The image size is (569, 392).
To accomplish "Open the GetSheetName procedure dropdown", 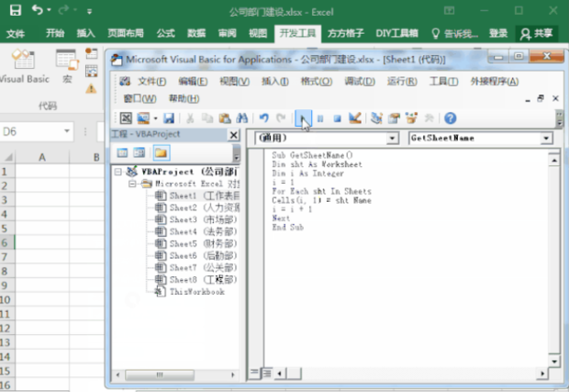I will [546, 138].
